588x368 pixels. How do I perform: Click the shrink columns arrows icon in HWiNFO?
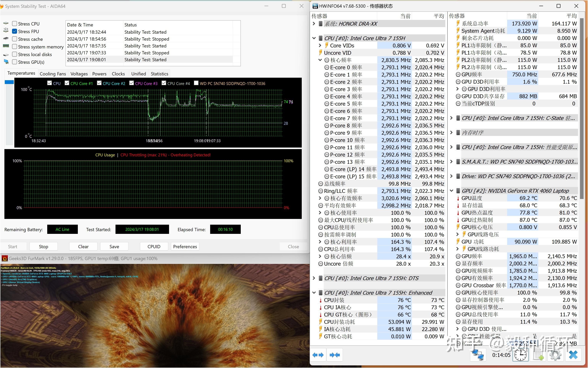335,355
